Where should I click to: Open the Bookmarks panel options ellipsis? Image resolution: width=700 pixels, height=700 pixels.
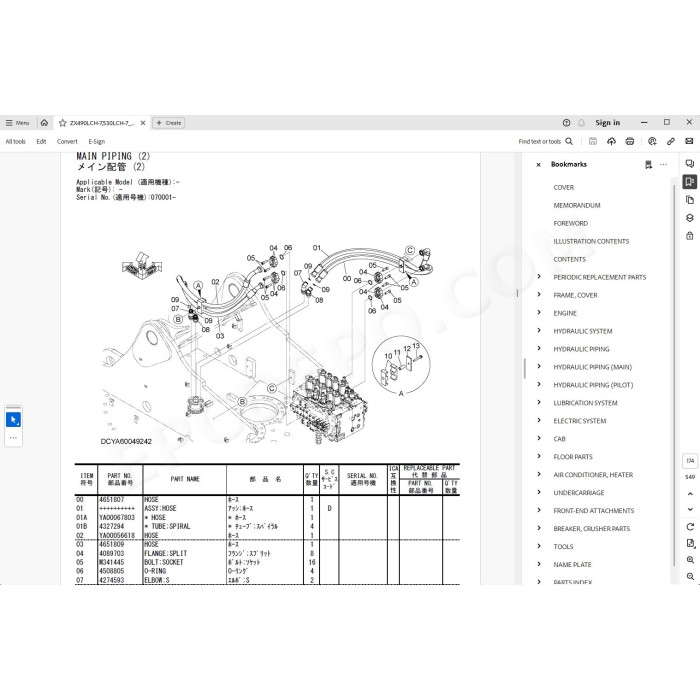tap(663, 165)
